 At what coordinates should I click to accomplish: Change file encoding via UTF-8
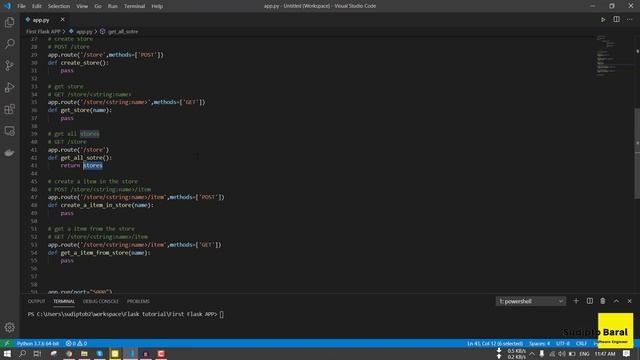click(x=563, y=343)
